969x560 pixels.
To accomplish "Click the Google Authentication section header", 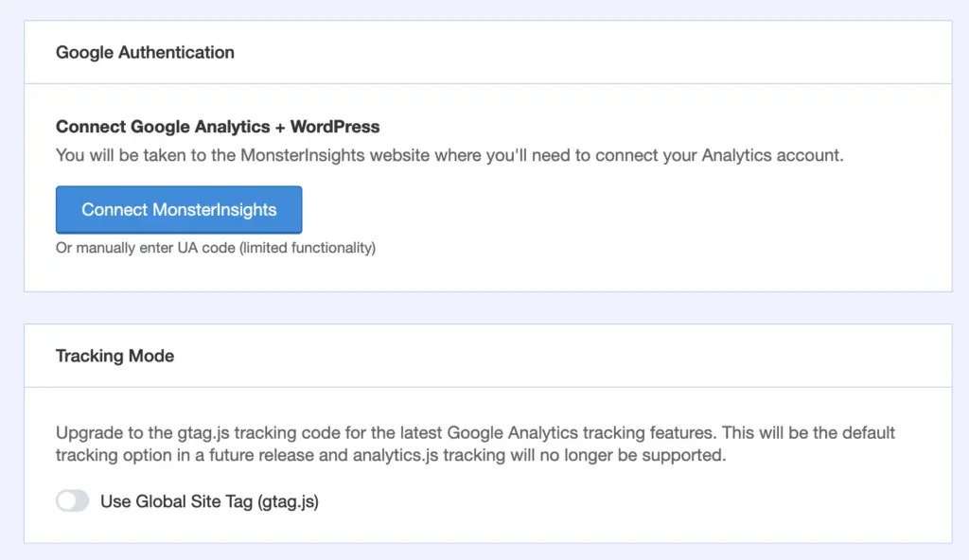I will (x=144, y=52).
